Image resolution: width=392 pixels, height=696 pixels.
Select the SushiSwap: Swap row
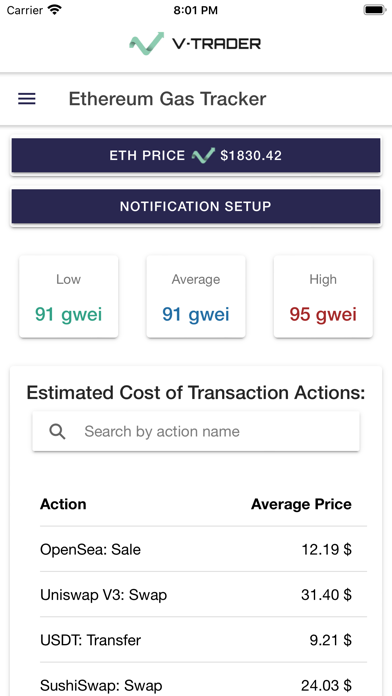coord(203,680)
